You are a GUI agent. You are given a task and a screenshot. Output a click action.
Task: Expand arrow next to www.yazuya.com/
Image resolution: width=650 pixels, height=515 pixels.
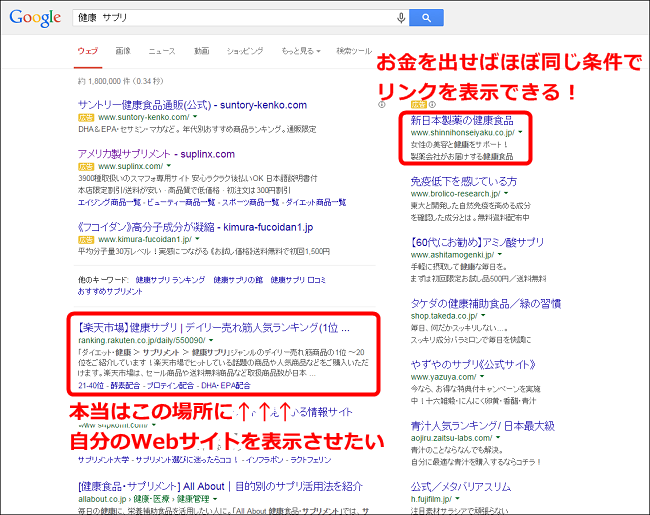click(482, 377)
